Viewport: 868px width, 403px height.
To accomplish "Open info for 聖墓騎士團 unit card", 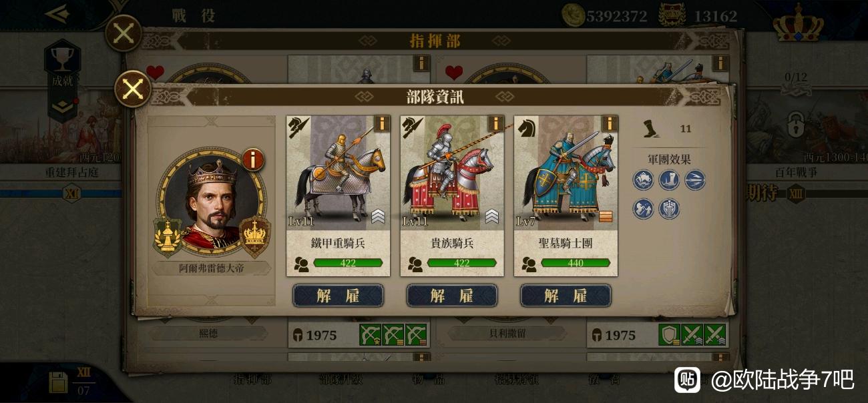I will point(609,123).
